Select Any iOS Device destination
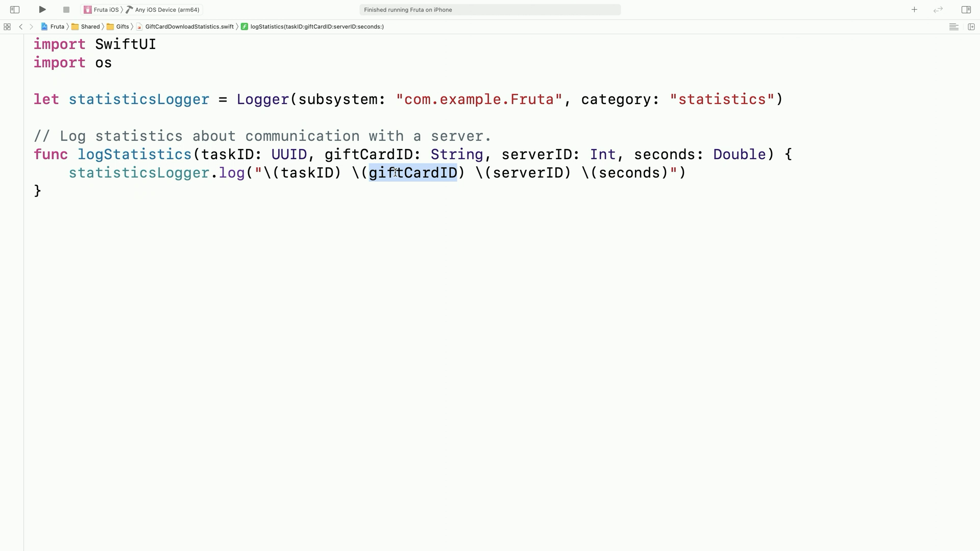This screenshot has height=551, width=980. click(163, 10)
